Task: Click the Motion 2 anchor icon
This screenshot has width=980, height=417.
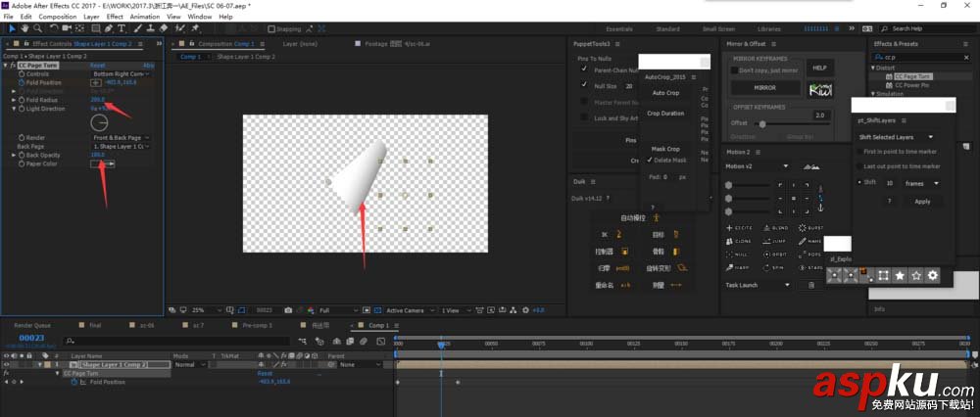Action: coord(820,208)
